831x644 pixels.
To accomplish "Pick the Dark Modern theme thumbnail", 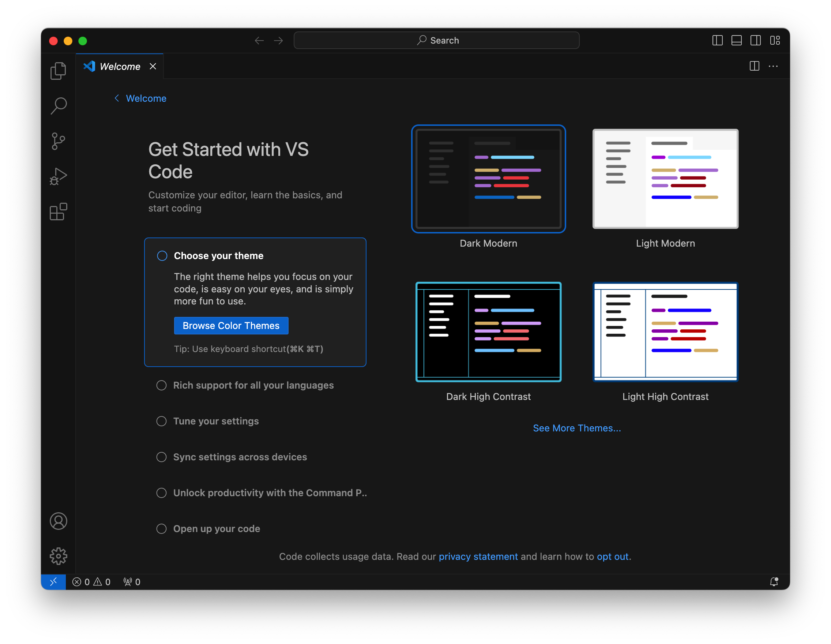I will tap(488, 179).
